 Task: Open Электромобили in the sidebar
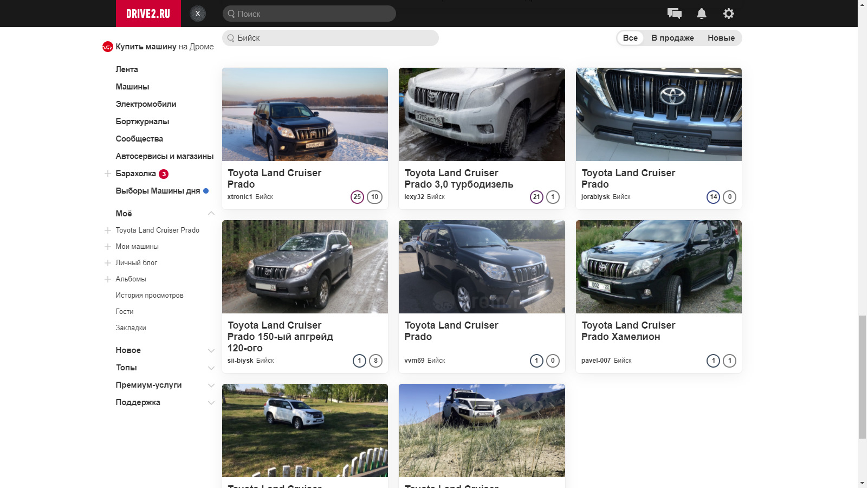(146, 104)
